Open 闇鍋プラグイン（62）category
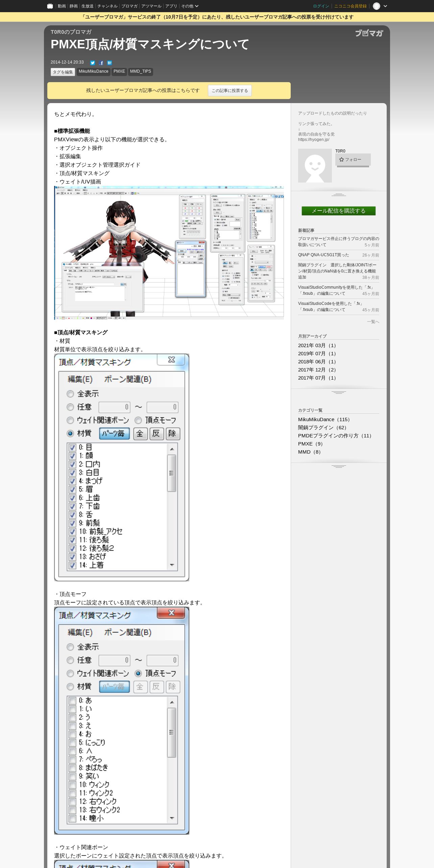Screen dimensions: 434x868 click(323, 428)
